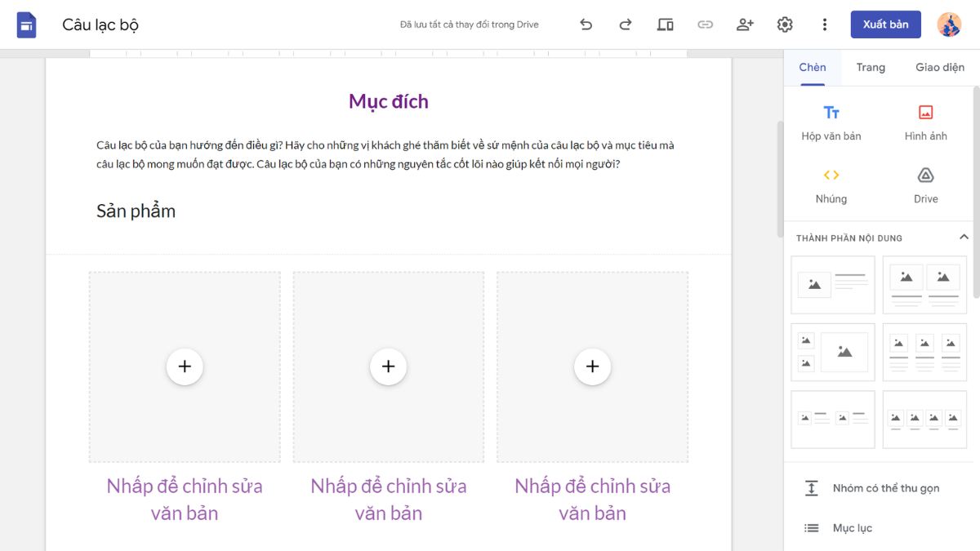Add content to third placeholder tile

pos(593,367)
